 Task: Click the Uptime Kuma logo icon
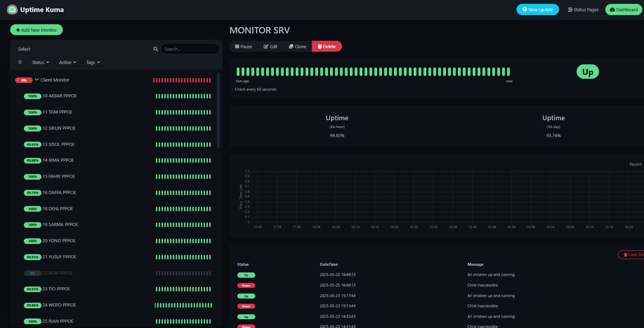click(x=12, y=9)
